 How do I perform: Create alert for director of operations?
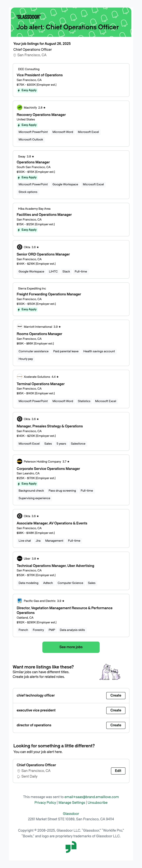[x=116, y=725]
